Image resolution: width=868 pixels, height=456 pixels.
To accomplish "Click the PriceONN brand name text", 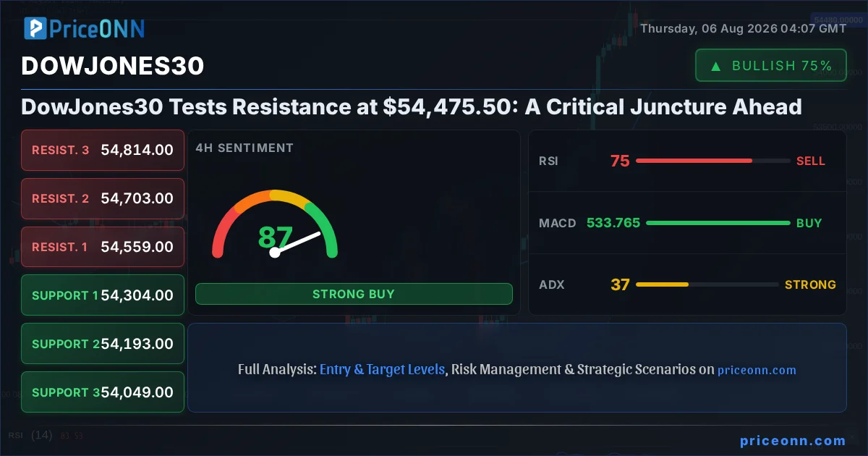I will (x=97, y=29).
